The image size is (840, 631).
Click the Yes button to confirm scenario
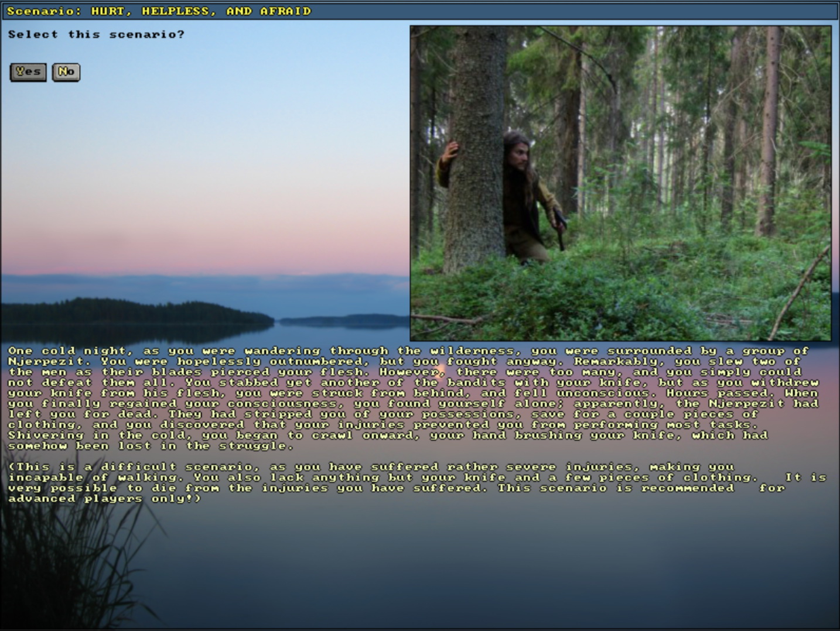[28, 72]
